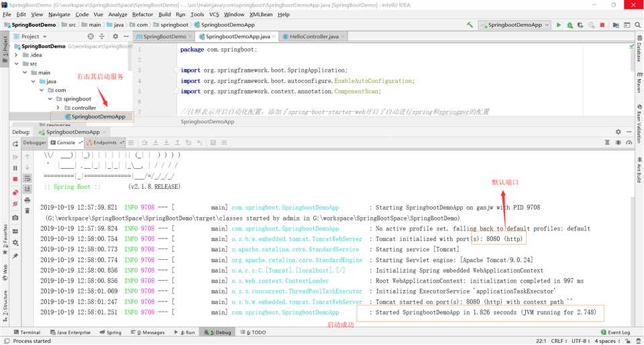
Task: Toggle soft-wrap in console output
Action: (x=28, y=178)
